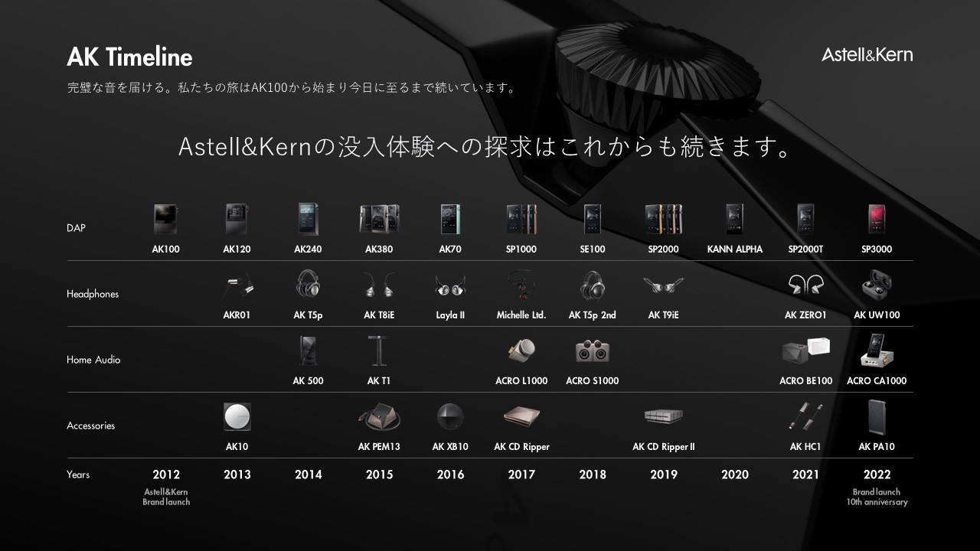Select the AK PA10 amplifier image

877,417
